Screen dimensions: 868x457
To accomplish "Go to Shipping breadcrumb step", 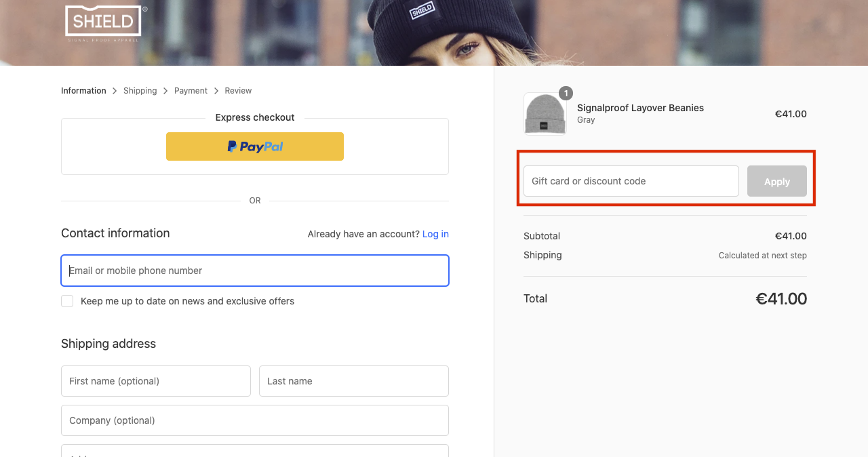I will pyautogui.click(x=140, y=91).
